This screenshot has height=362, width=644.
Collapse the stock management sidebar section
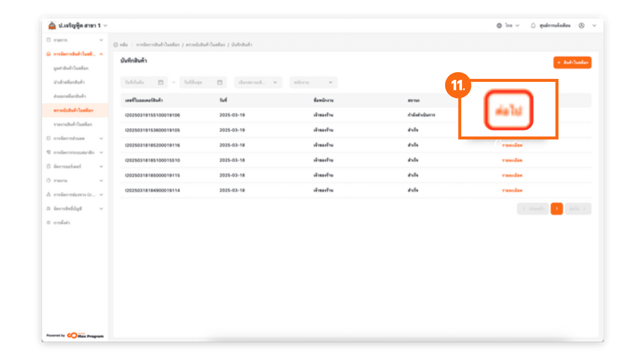101,54
